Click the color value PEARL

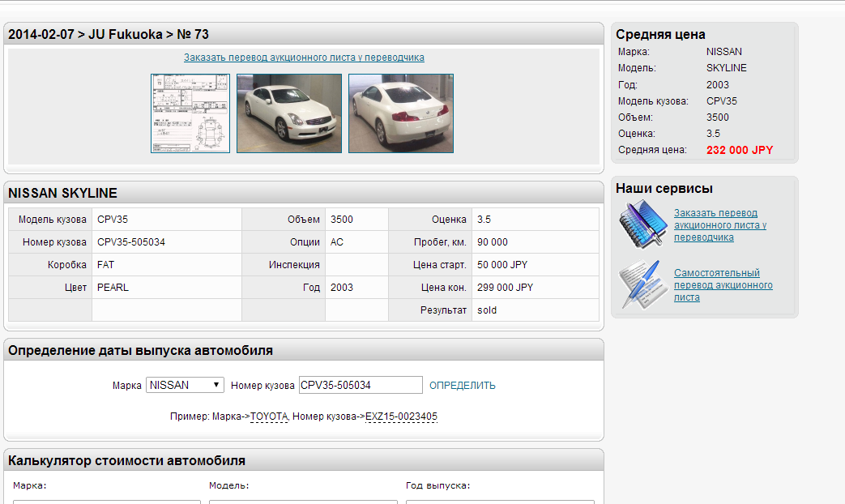click(x=113, y=288)
